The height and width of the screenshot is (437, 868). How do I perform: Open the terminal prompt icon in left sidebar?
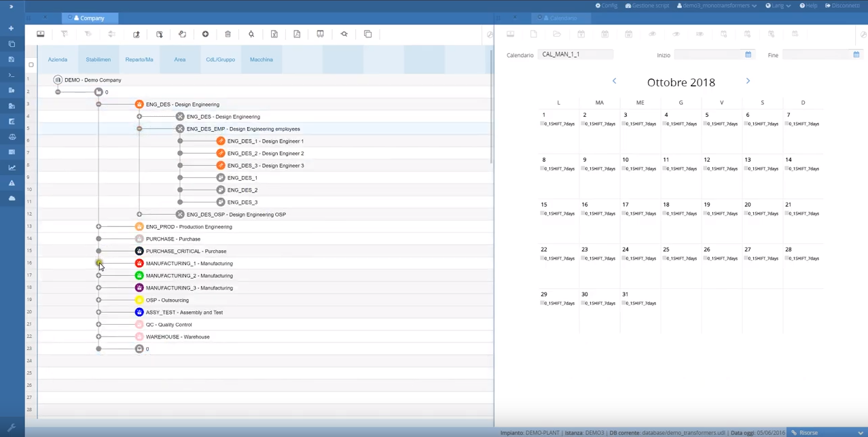click(12, 75)
